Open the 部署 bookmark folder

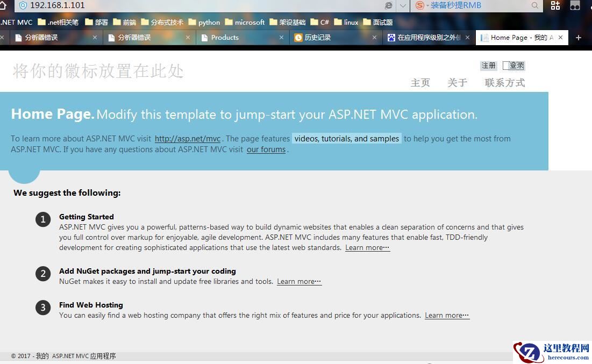pyautogui.click(x=97, y=22)
